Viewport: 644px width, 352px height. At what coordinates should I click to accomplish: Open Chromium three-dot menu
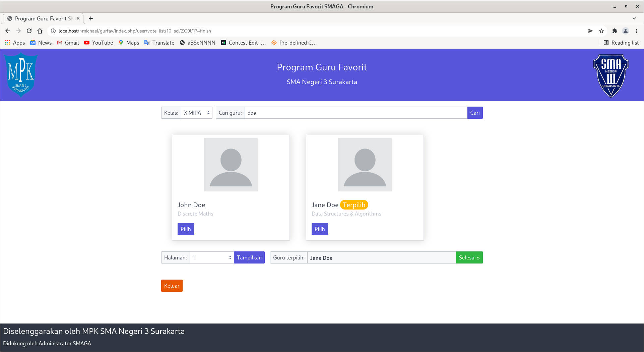(636, 31)
